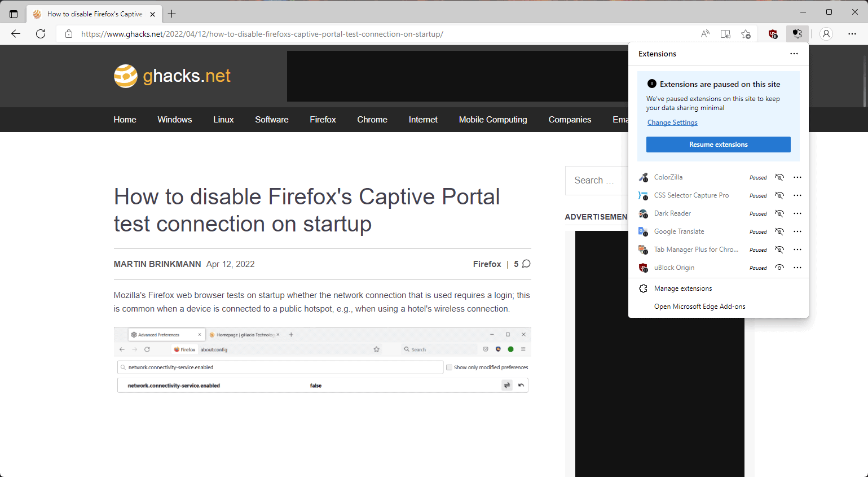The height and width of the screenshot is (477, 868).
Task: Open more actions for uBlock Origin
Action: (797, 268)
